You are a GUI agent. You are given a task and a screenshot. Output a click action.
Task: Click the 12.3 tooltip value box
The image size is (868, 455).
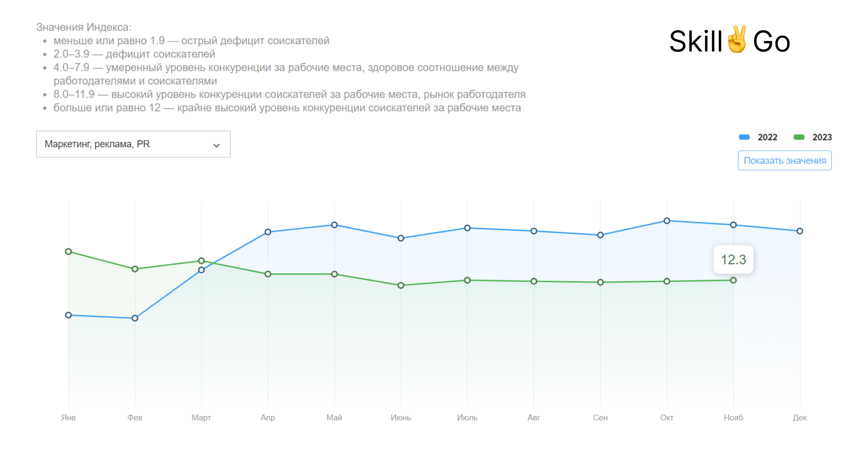coord(733,260)
